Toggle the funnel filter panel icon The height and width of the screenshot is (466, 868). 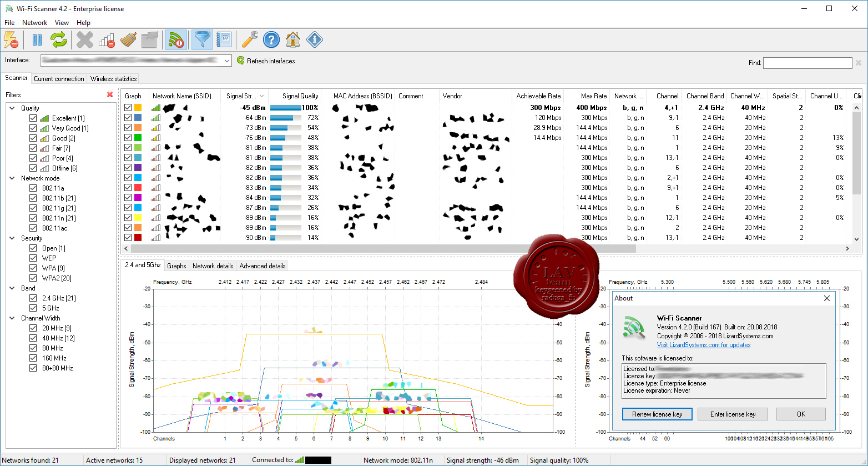pos(202,40)
